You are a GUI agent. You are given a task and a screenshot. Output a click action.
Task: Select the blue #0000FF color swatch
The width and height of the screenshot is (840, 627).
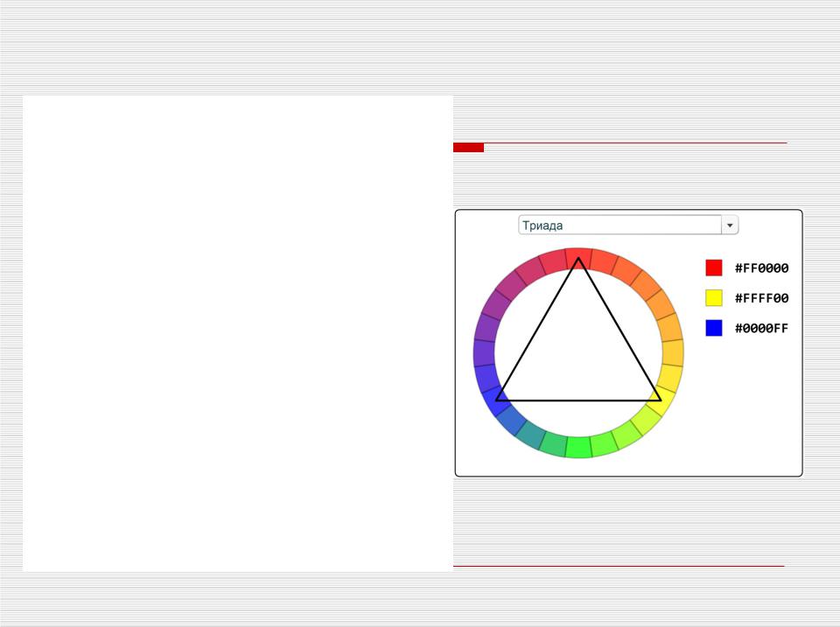(714, 328)
